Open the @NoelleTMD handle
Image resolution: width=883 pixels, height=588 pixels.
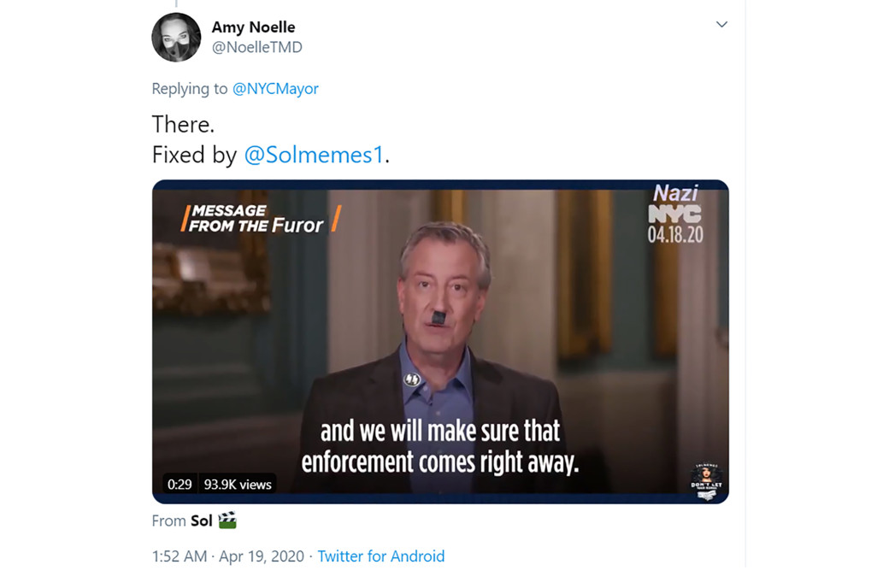pyautogui.click(x=256, y=47)
